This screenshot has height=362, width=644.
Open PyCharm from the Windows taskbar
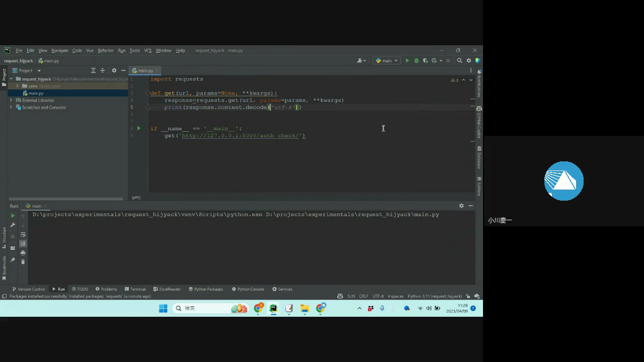pos(273,308)
